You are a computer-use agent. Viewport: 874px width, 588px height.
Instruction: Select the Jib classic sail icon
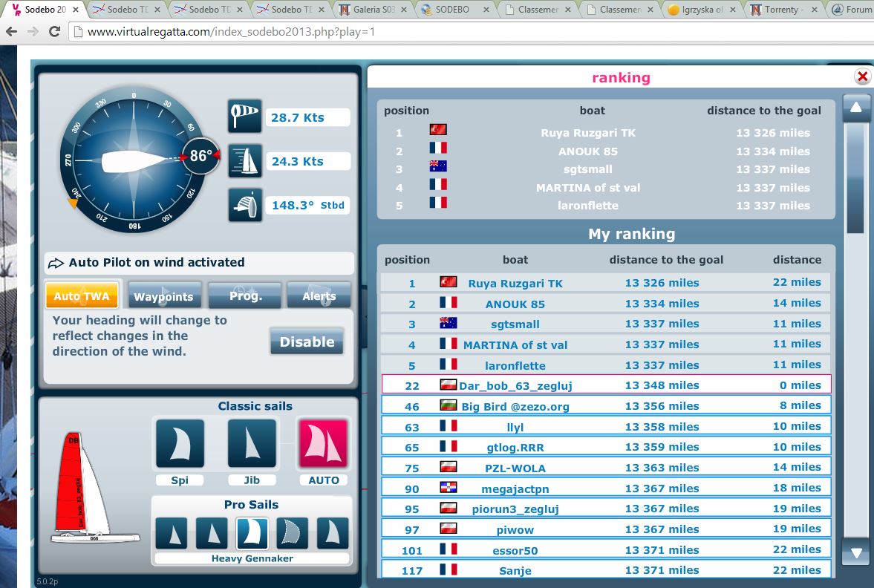[x=252, y=444]
